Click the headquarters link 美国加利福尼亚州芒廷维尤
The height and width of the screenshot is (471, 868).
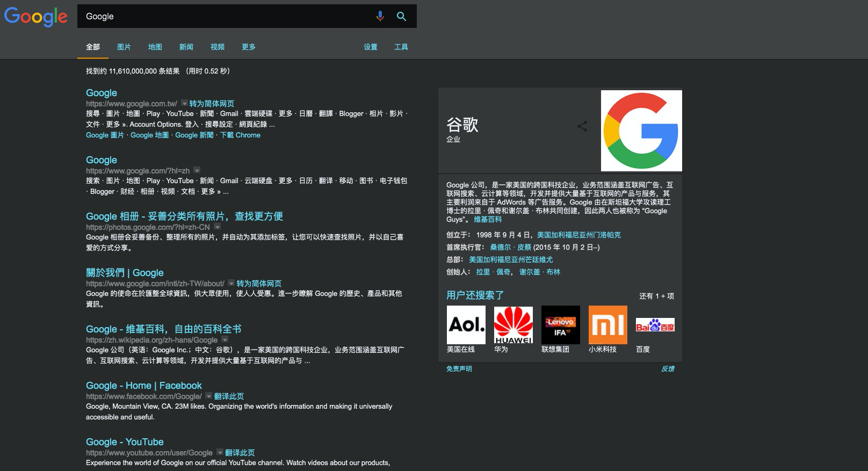pos(511,259)
